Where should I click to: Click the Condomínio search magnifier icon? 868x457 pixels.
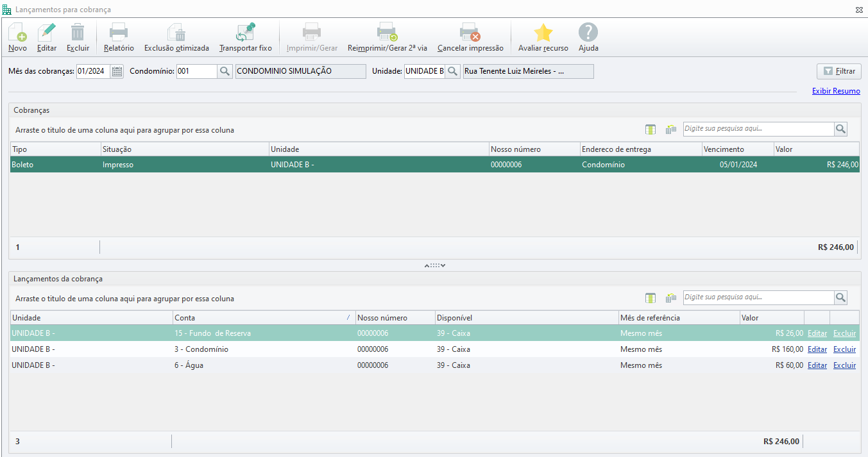pyautogui.click(x=225, y=71)
